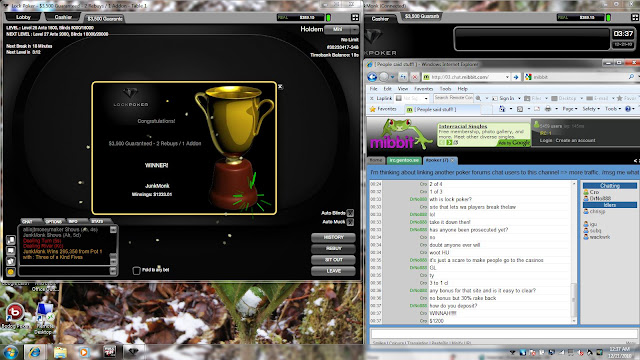Click the LEAVE table button
The height and width of the screenshot is (360, 640).
333,271
